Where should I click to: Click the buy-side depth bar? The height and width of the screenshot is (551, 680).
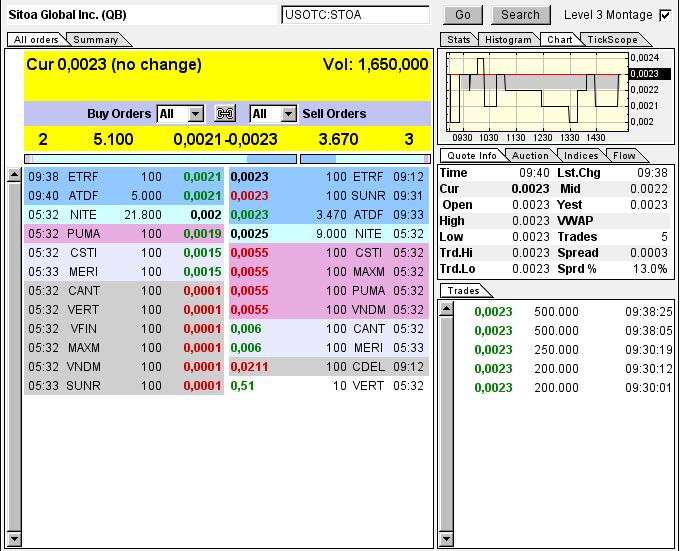pyautogui.click(x=160, y=158)
